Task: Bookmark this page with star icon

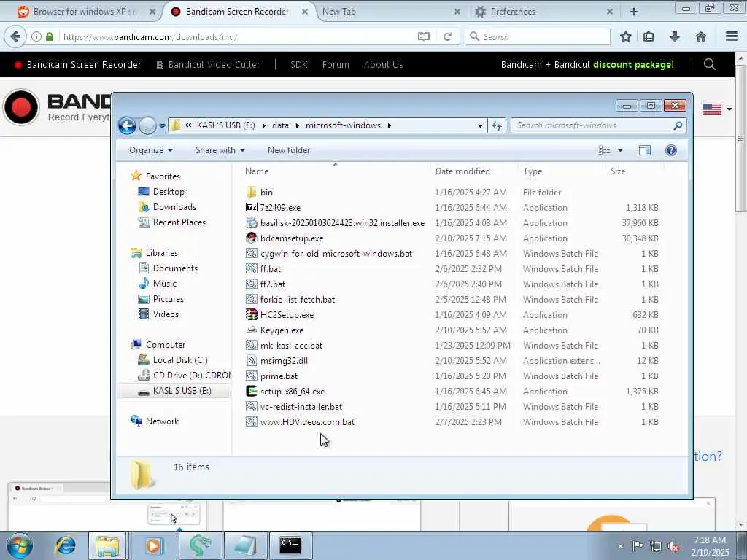Action: point(625,36)
